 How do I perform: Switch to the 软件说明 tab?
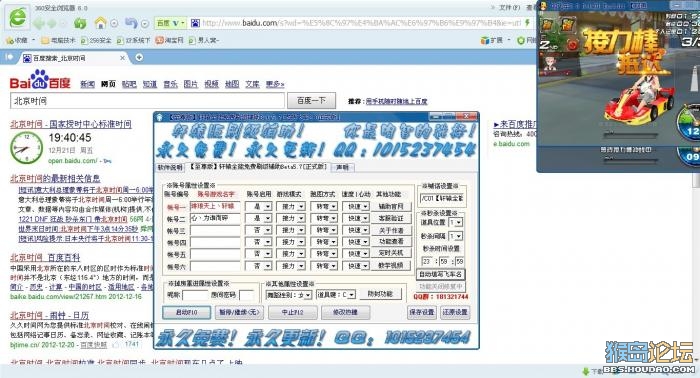click(170, 167)
